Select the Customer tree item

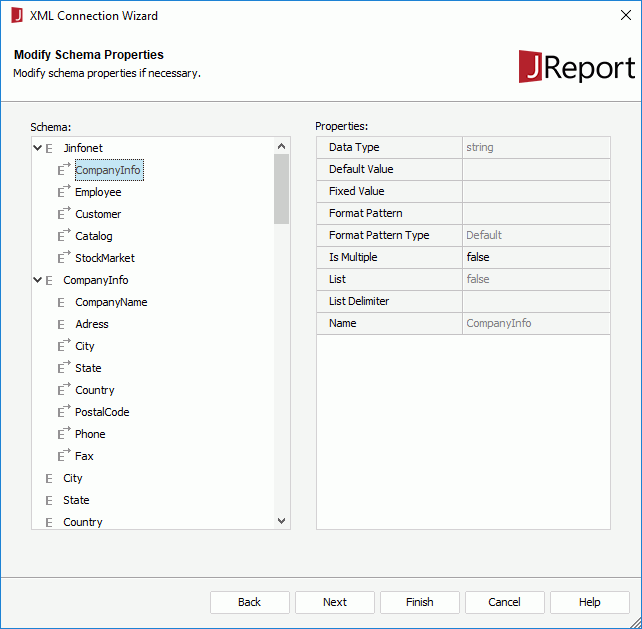click(x=98, y=214)
